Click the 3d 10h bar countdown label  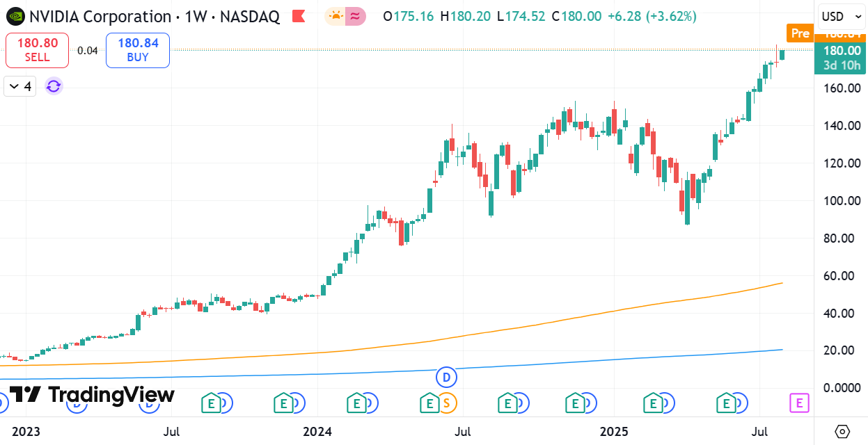point(842,66)
